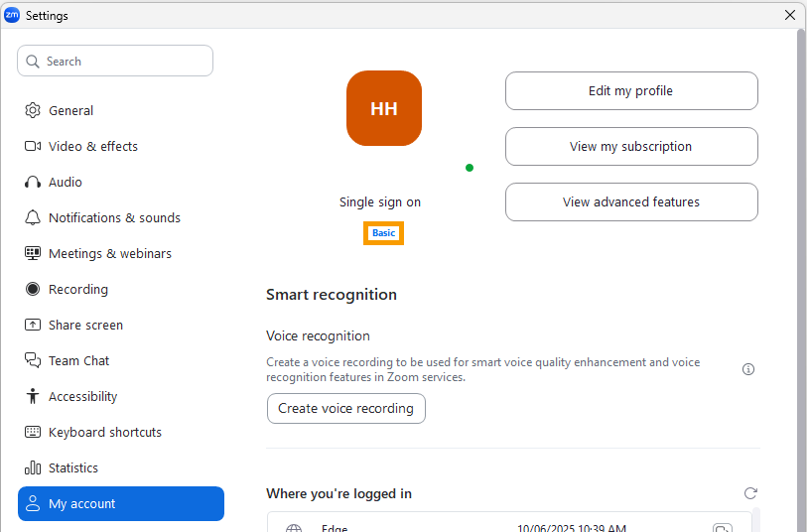The width and height of the screenshot is (809, 532).
Task: Open Notifications & sounds settings
Action: pyautogui.click(x=121, y=217)
